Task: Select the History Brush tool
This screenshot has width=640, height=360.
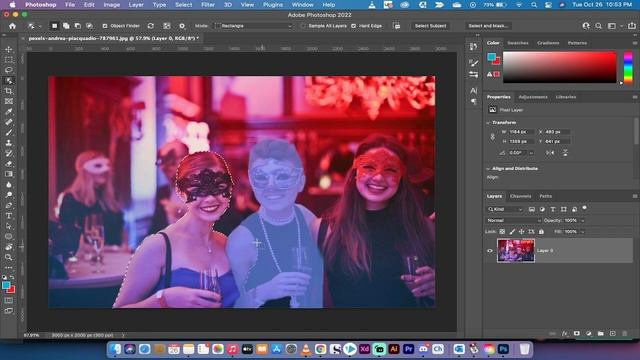Action: (x=9, y=153)
